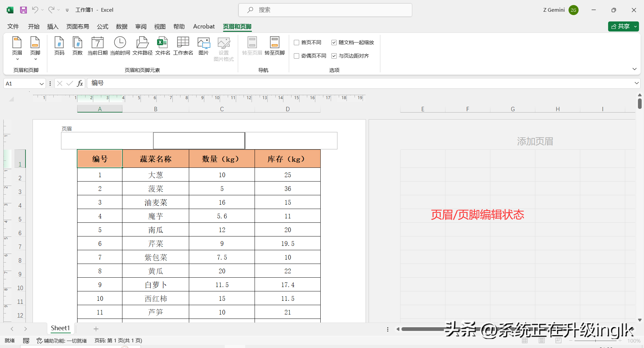
Task: Insert Sheet Name (工作表名) element
Action: pos(183,46)
